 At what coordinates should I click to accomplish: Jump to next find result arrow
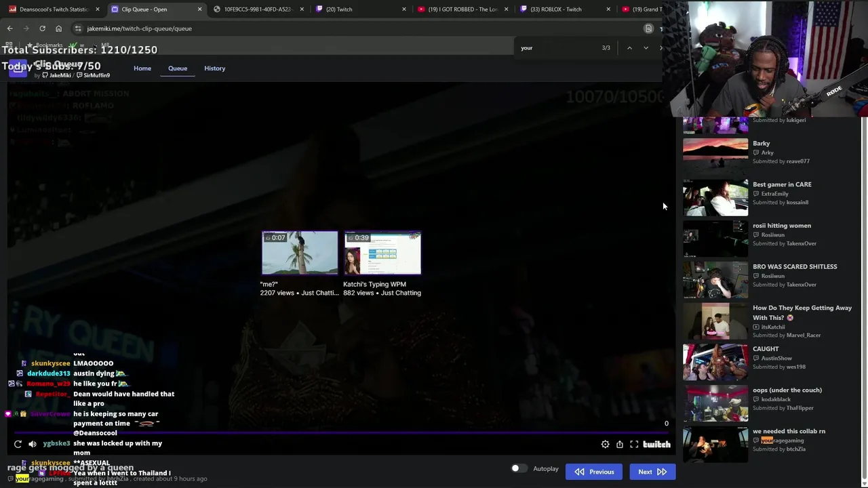(646, 47)
